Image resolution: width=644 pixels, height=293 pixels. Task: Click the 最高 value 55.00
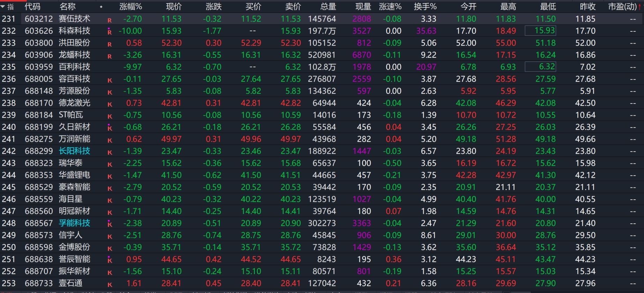(506, 43)
